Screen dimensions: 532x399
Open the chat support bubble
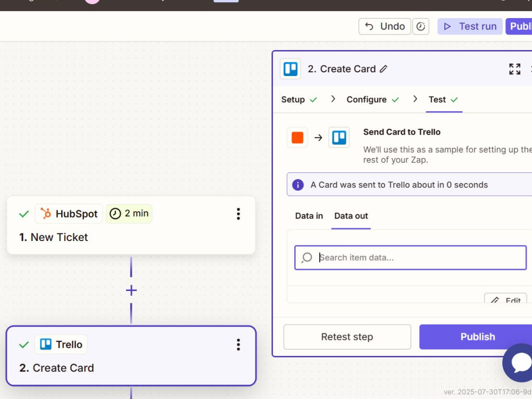[519, 363]
